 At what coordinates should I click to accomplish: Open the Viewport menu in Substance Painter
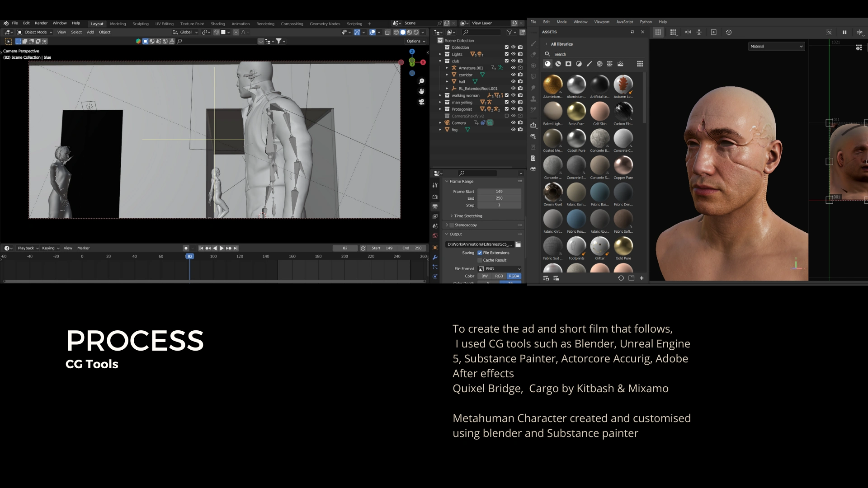[x=601, y=22]
